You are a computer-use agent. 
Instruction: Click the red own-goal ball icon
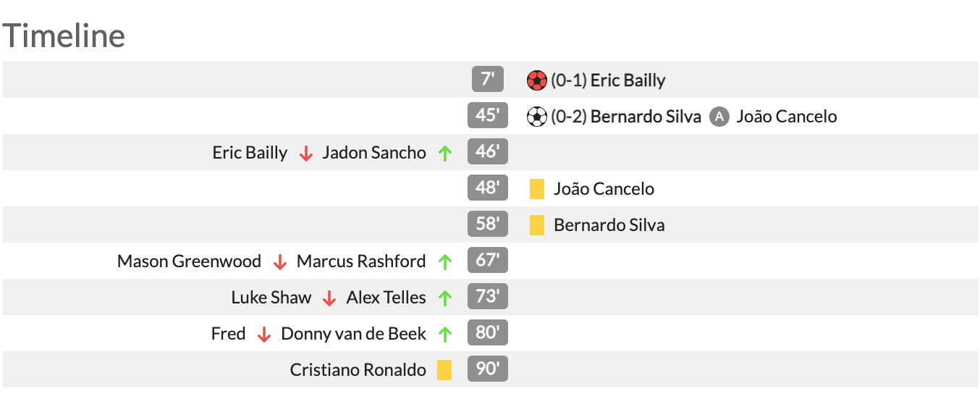click(536, 80)
